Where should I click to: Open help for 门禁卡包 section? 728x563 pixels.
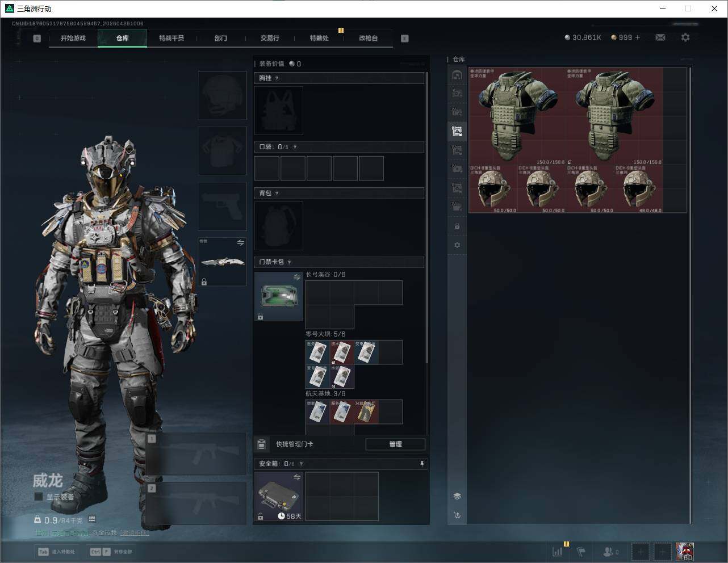coord(290,262)
